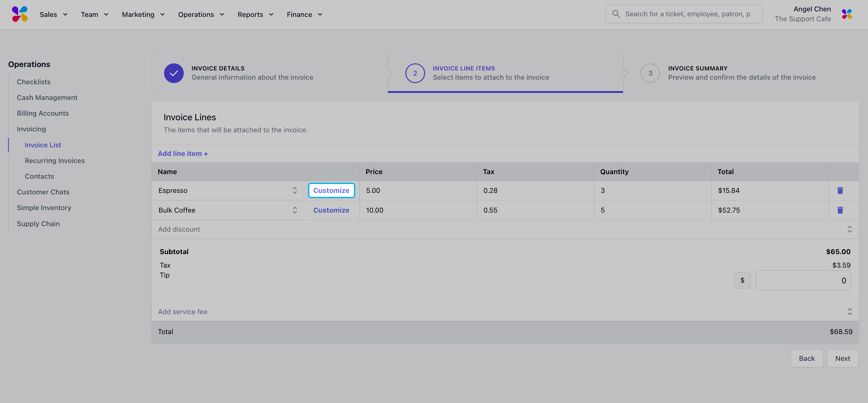
Task: Click the colorful app logo in the top-left
Action: point(20,14)
